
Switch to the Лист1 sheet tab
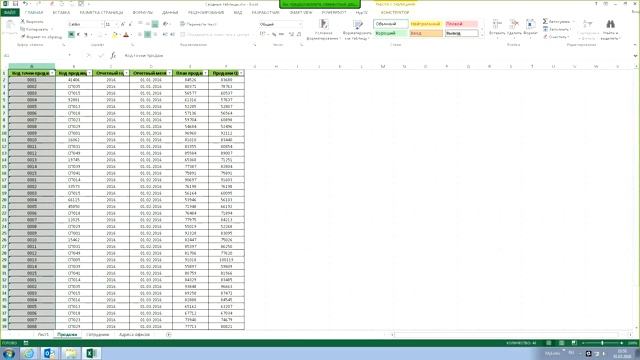43,335
